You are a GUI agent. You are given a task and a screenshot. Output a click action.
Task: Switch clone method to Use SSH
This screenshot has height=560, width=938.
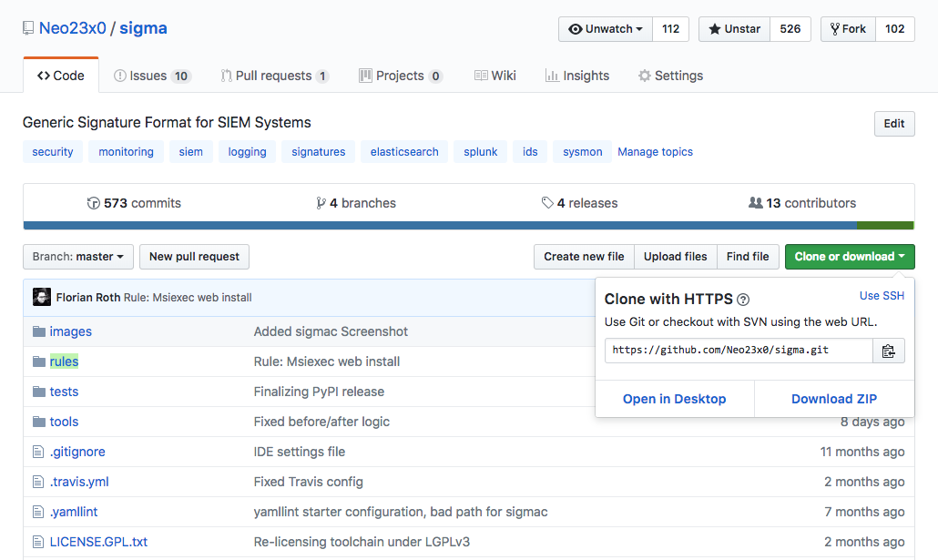click(882, 296)
